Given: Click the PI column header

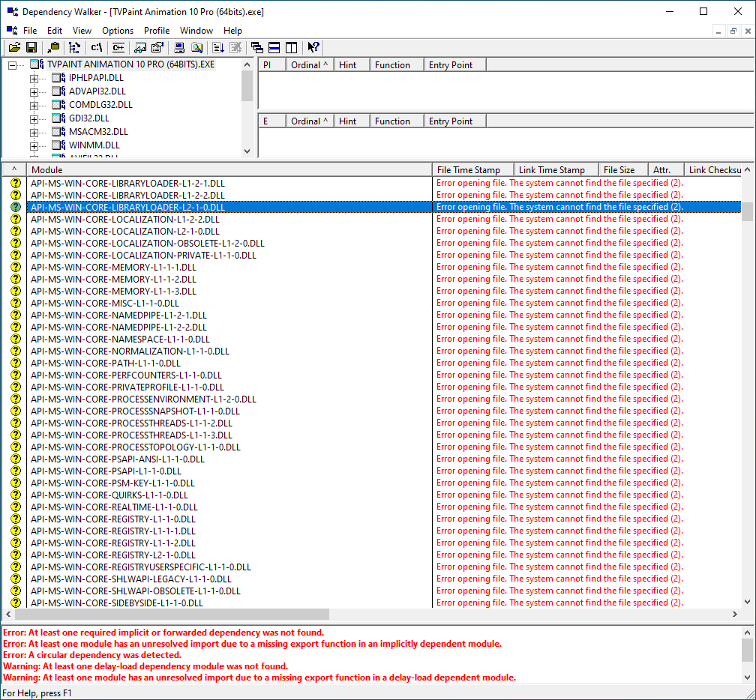Looking at the screenshot, I should (x=272, y=65).
